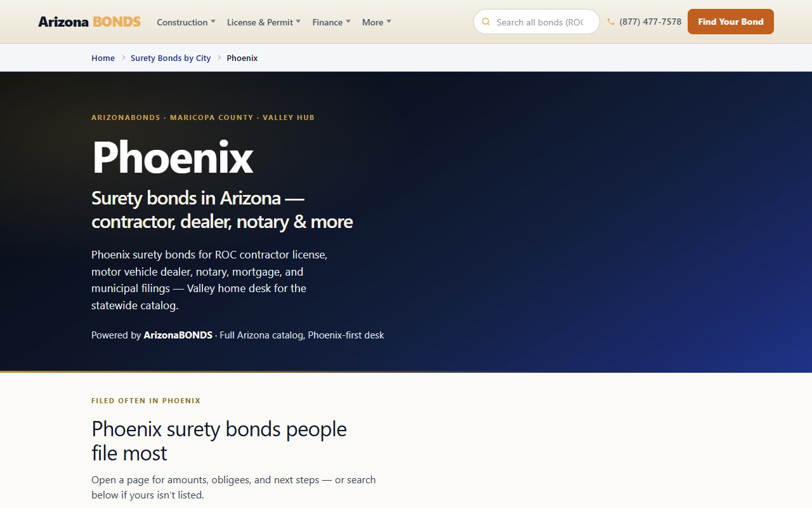Click breadcrumb chevron before Phoenix

[219, 58]
